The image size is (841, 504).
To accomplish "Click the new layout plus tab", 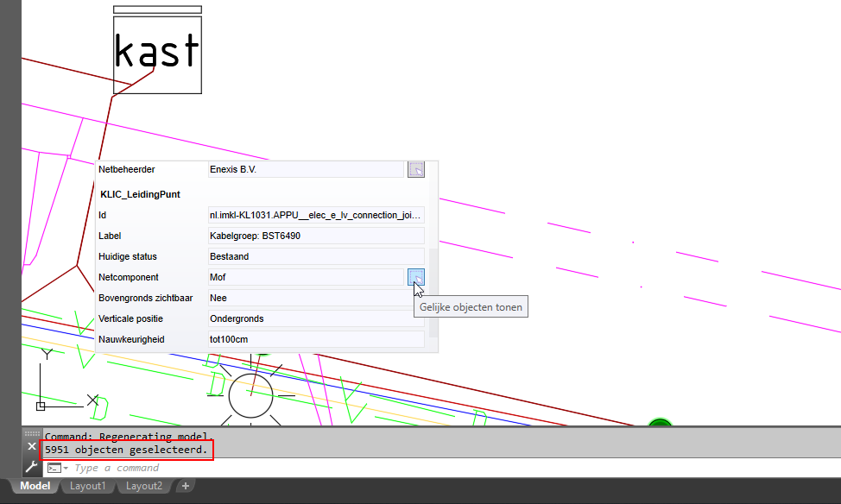I will pyautogui.click(x=185, y=486).
